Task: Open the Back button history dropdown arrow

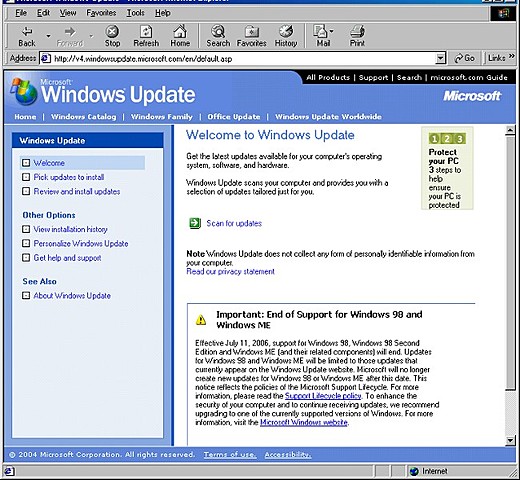Action: [x=48, y=36]
